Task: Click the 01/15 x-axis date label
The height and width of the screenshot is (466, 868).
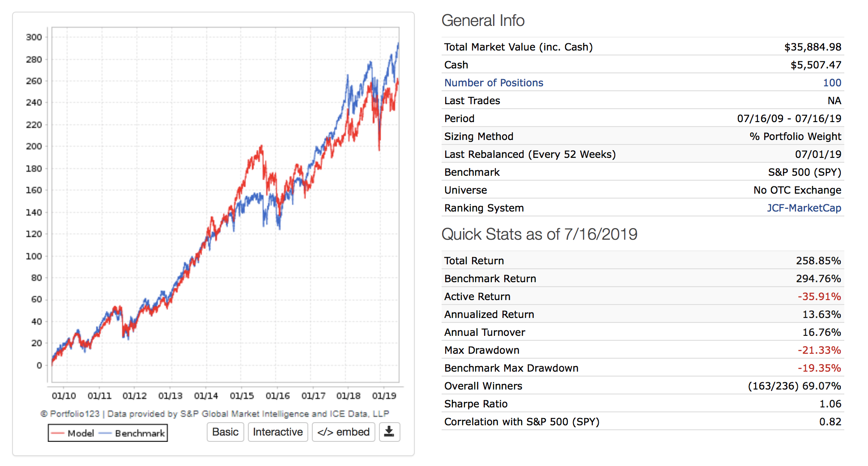Action: 242,396
